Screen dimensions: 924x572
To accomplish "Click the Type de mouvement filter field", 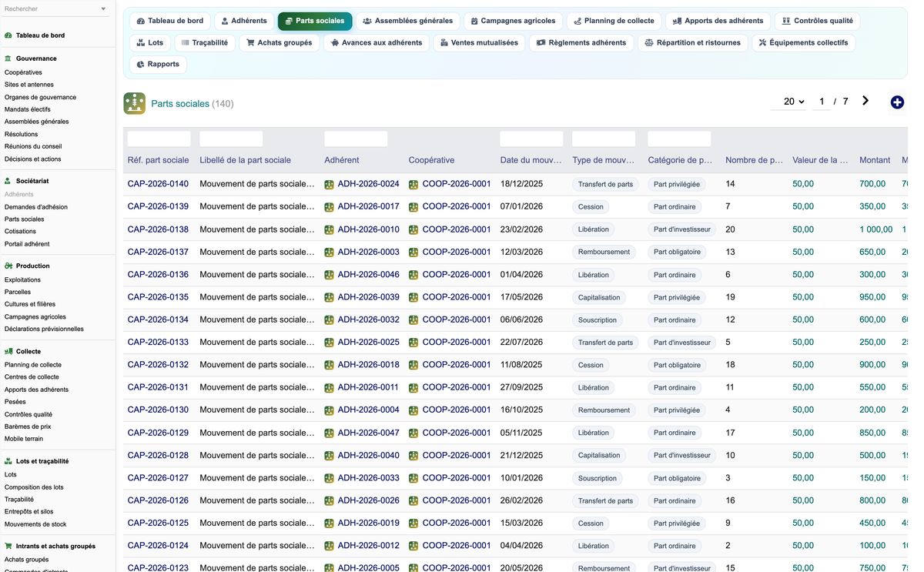I will point(604,139).
